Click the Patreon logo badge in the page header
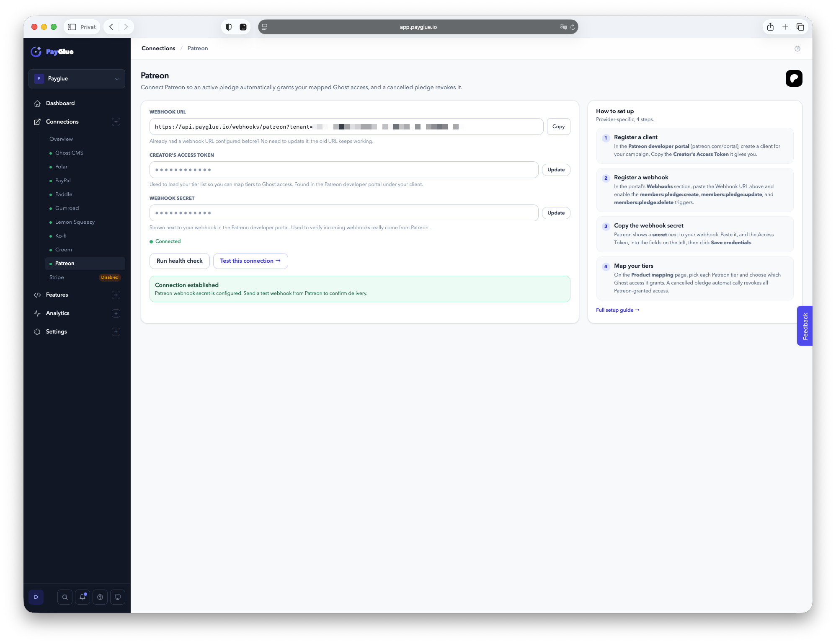 tap(794, 78)
